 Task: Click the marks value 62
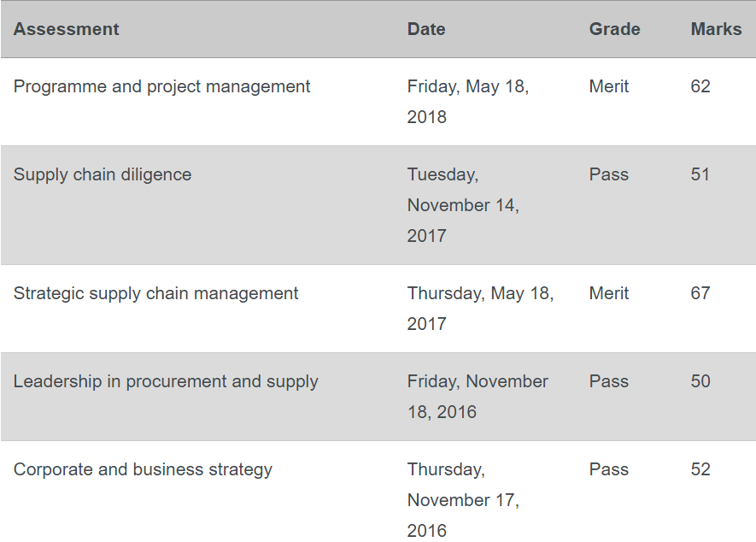700,86
